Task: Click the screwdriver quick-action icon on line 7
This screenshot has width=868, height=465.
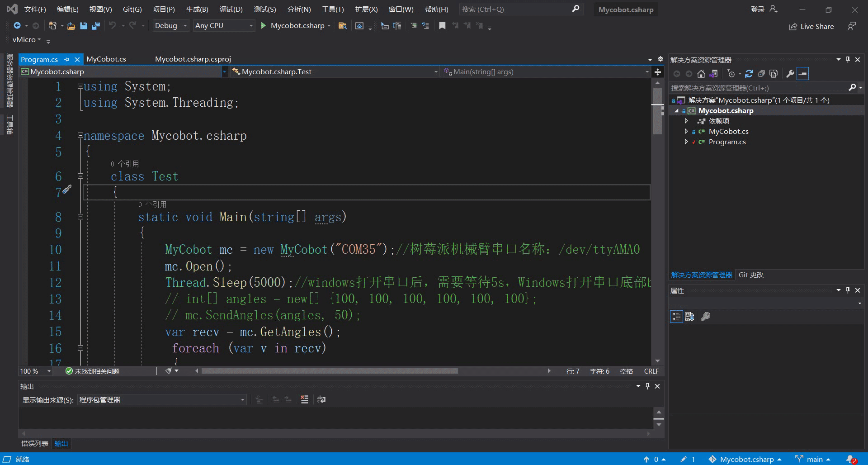Action: pyautogui.click(x=66, y=190)
